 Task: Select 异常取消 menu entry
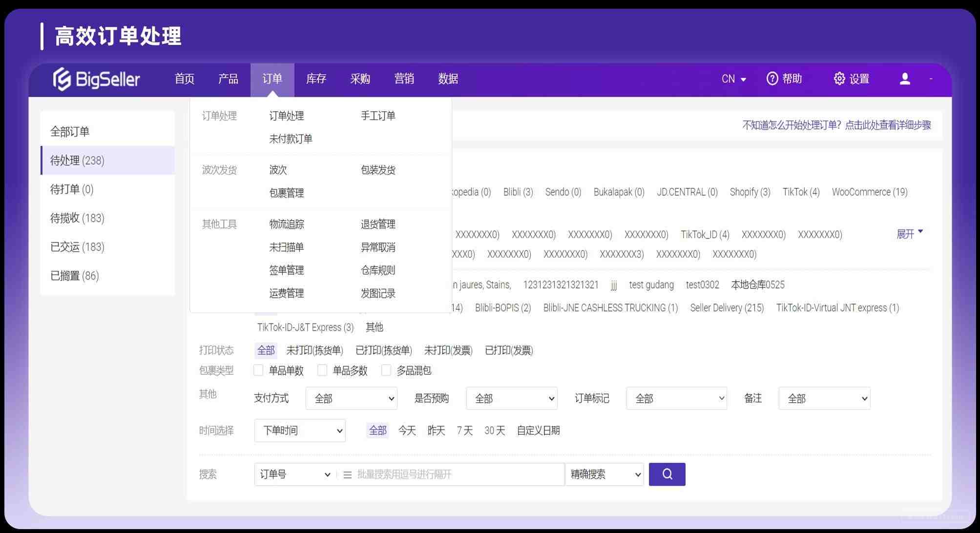tap(378, 247)
